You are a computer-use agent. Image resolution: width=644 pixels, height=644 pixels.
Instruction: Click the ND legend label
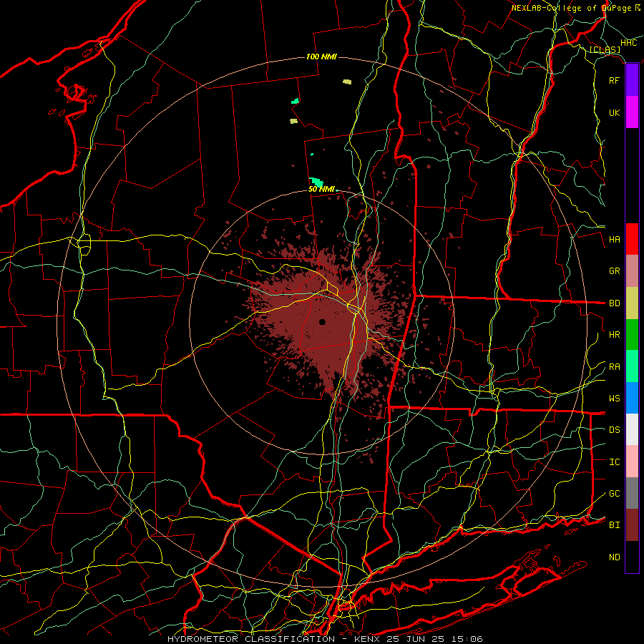[614, 557]
